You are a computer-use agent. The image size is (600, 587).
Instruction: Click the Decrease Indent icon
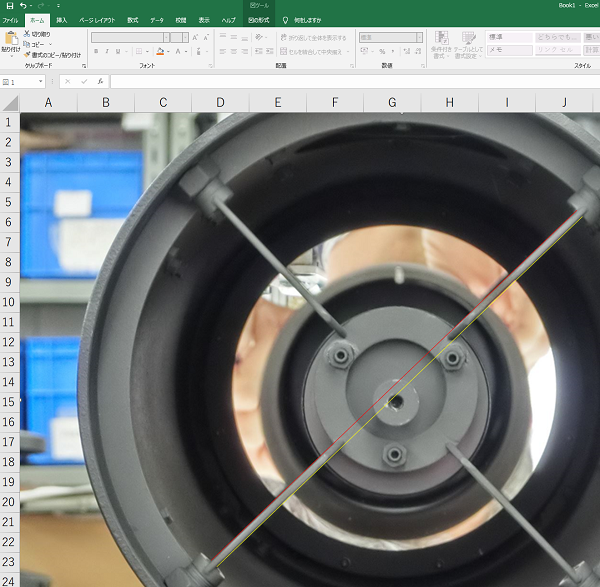259,51
